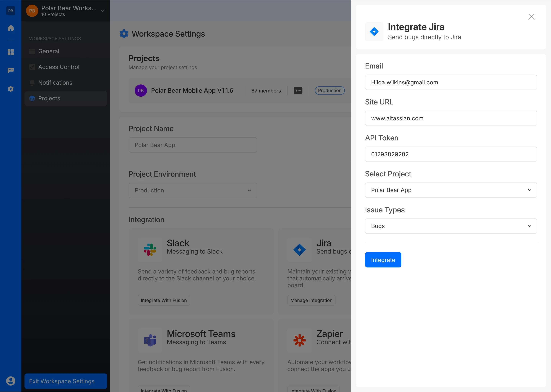This screenshot has width=551, height=392.
Task: Click the Access Control key icon
Action: pos(32,67)
